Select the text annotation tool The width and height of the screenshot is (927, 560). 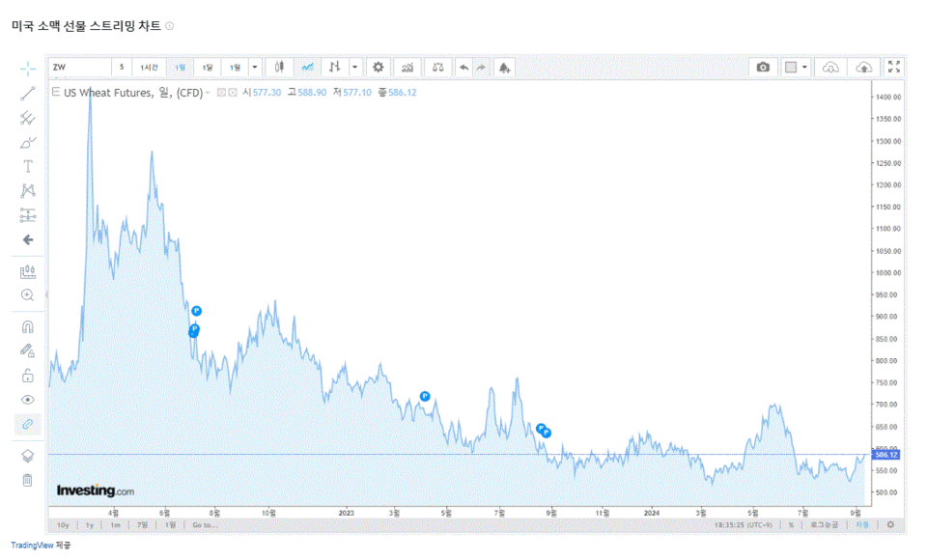[x=28, y=166]
